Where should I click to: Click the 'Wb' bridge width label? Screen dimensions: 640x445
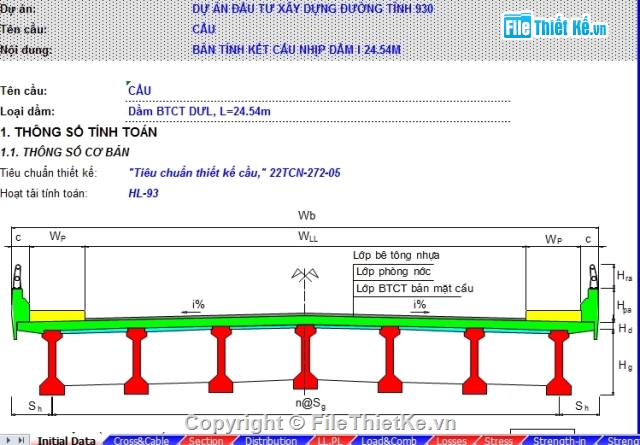(307, 216)
